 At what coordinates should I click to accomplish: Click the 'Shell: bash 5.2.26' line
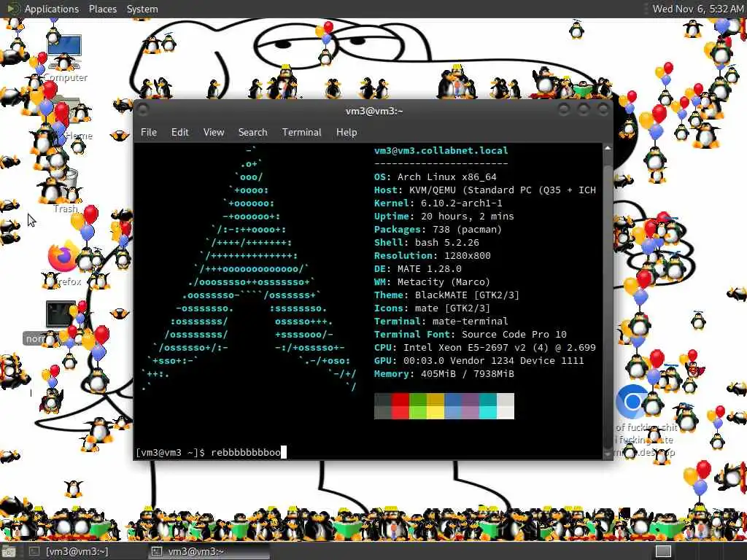[426, 242]
